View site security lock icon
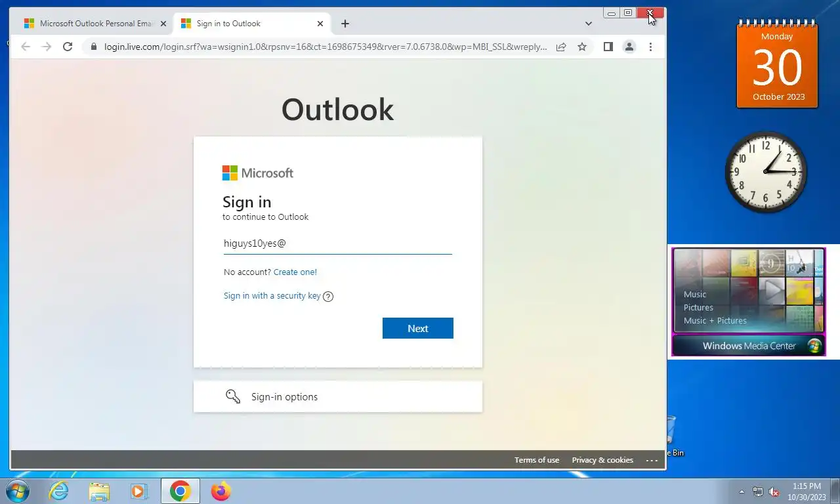 coord(93,47)
